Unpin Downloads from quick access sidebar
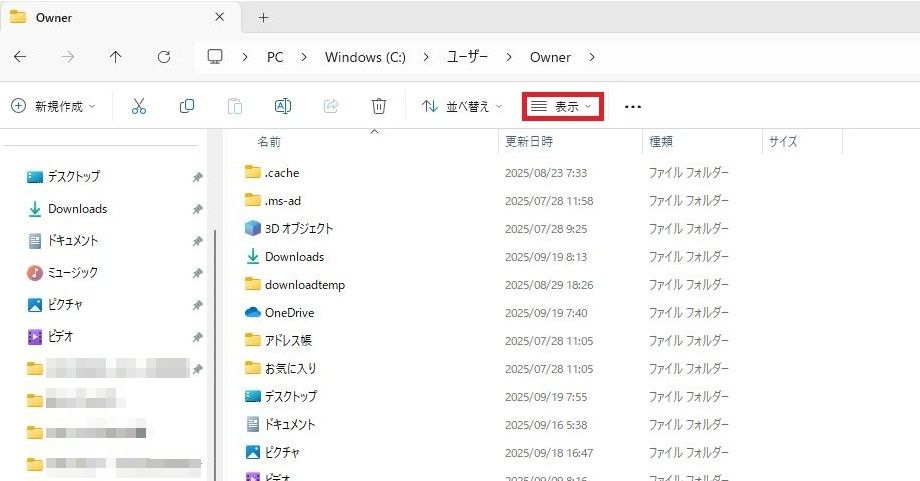The width and height of the screenshot is (920, 481). (x=197, y=209)
